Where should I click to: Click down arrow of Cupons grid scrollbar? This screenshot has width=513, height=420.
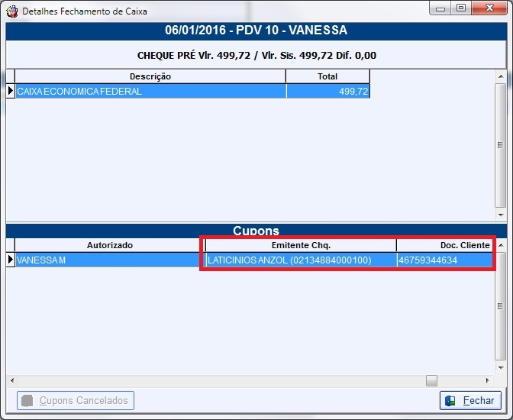[x=501, y=367]
